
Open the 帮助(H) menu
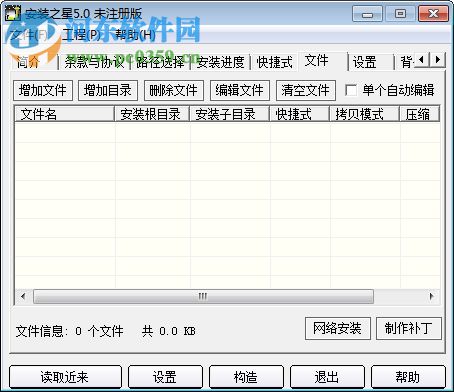pos(135,35)
